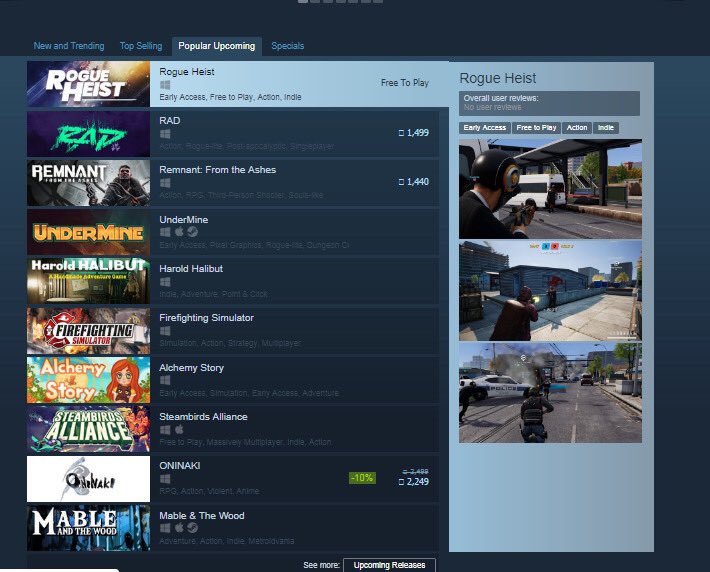Click Windows platform icon under UnderMine

point(165,232)
